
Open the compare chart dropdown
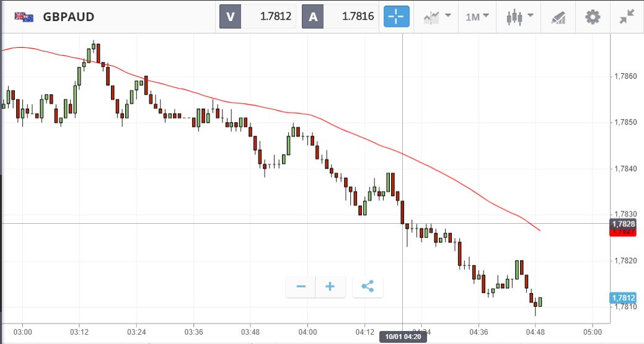coord(437,17)
